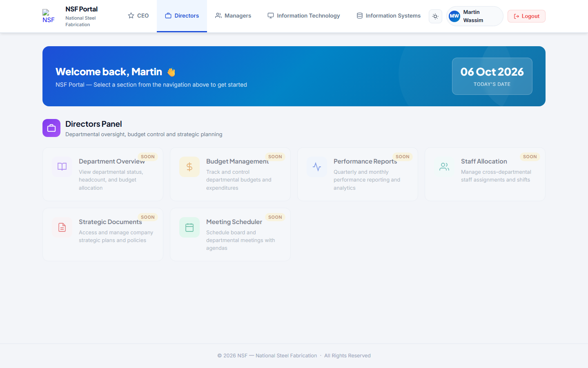Click the Performance Reports activity icon
Viewport: 588px width, 368px height.
(317, 167)
